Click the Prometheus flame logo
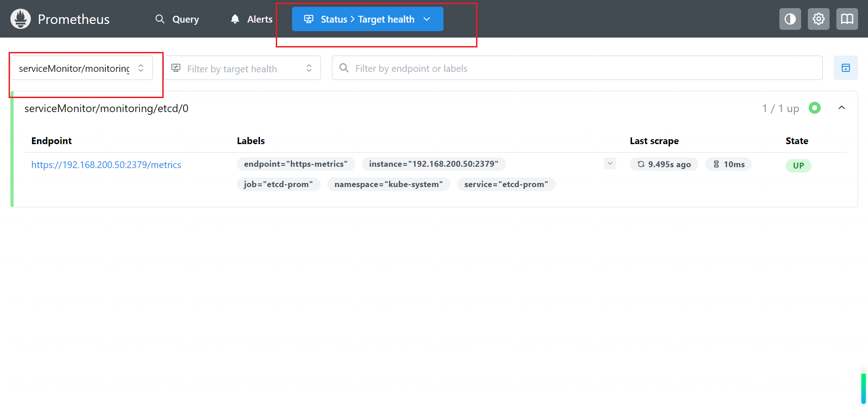 click(x=20, y=19)
